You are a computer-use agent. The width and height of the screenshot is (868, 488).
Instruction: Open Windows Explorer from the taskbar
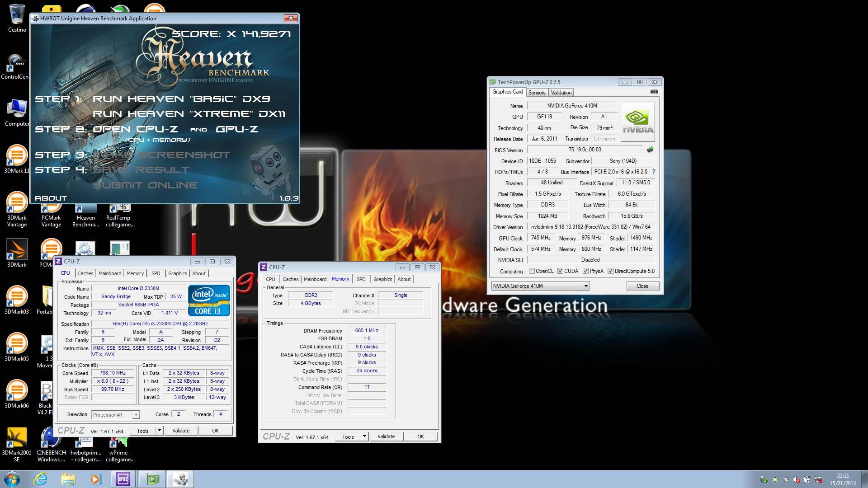[x=68, y=479]
